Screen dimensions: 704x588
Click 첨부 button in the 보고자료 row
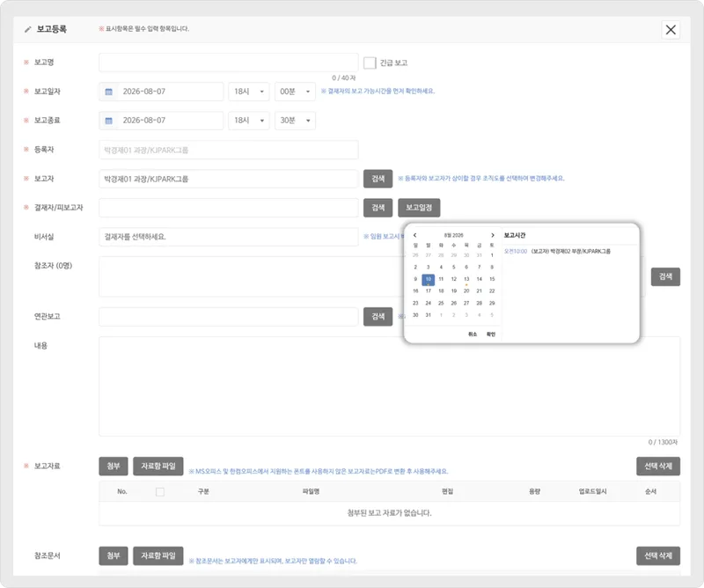(114, 467)
